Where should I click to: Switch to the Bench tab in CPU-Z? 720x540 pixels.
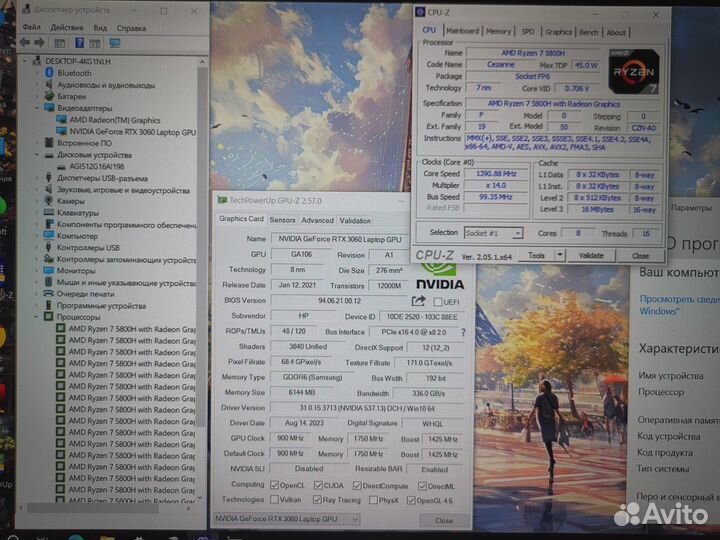coord(589,32)
